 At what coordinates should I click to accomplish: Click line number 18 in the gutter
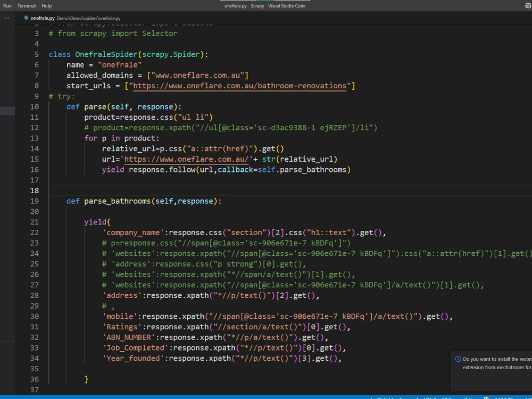[34, 190]
